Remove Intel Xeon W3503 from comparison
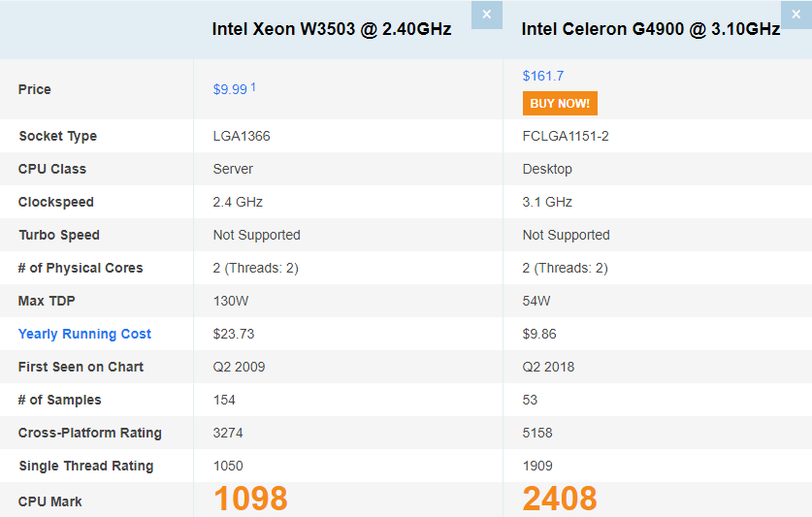 (487, 15)
